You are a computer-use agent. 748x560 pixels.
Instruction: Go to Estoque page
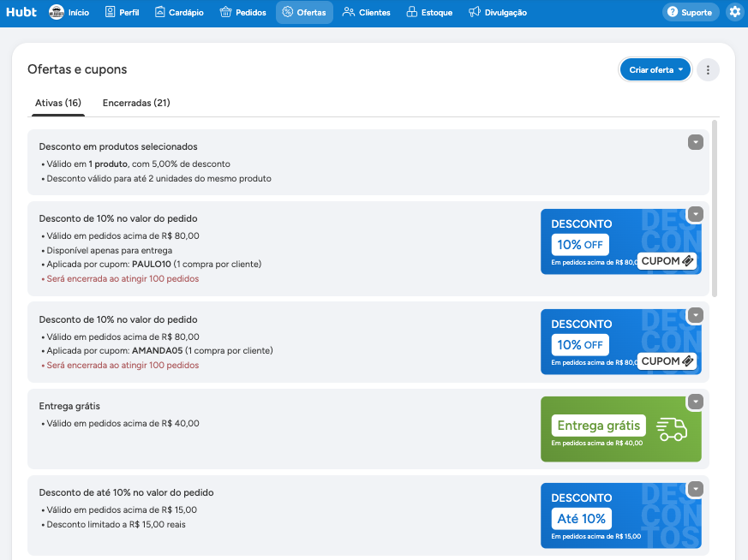429,12
